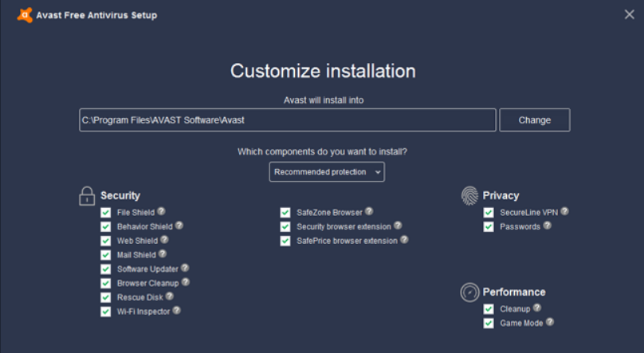Uncheck SafePrice browser extension checkbox

(285, 241)
